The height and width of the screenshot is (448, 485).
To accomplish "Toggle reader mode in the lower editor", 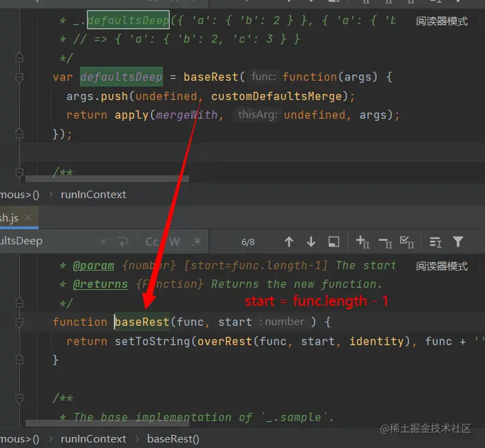I will (442, 266).
